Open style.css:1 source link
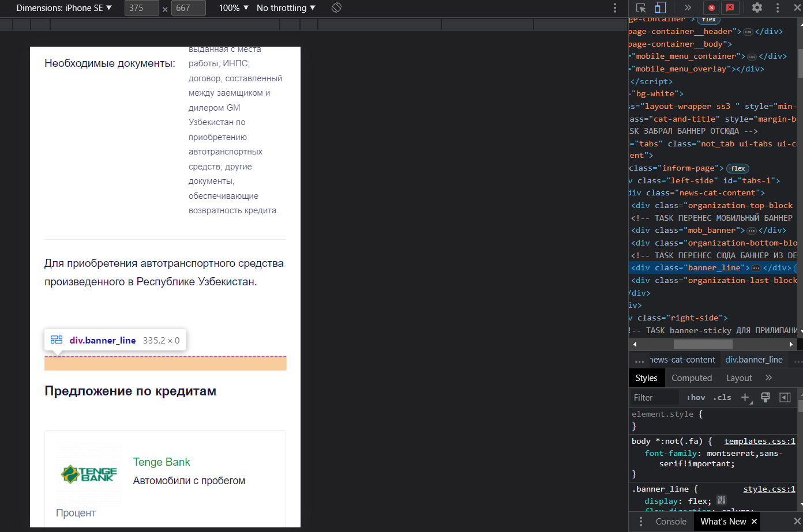Screen dimensions: 803x532 (769, 489)
